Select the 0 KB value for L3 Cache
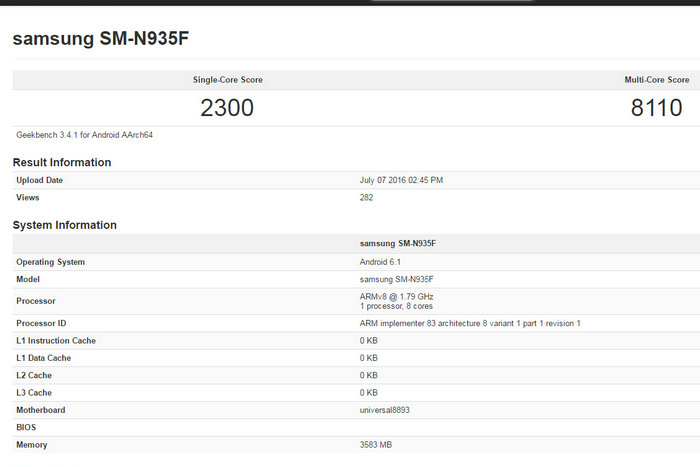This screenshot has height=467, width=700. (369, 393)
